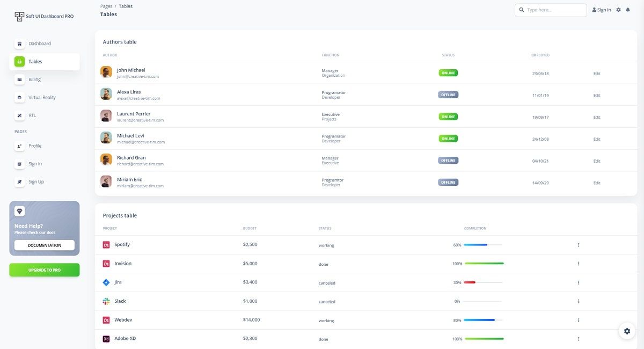Open the Spotify row options menu
This screenshot has width=644, height=349.
[578, 244]
